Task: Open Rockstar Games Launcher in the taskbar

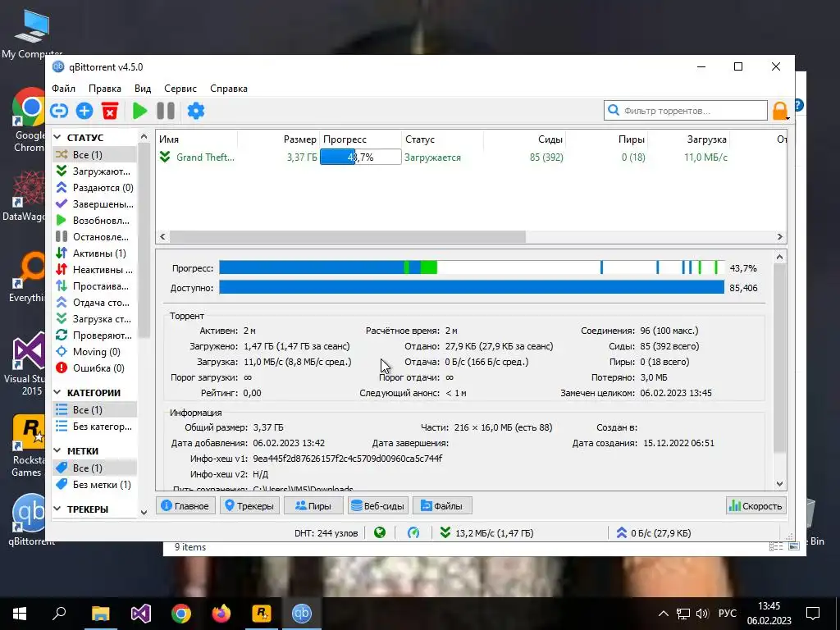Action: pos(262,613)
